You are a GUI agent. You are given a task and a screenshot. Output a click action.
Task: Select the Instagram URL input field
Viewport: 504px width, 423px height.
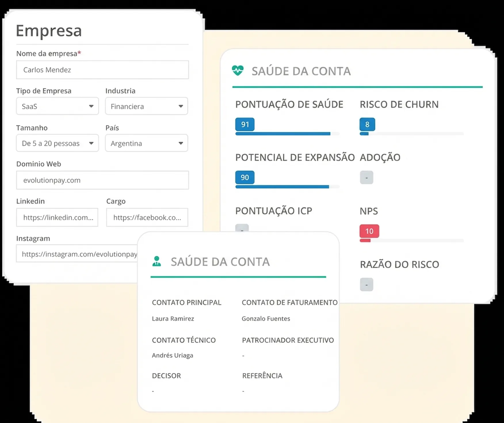tap(77, 254)
